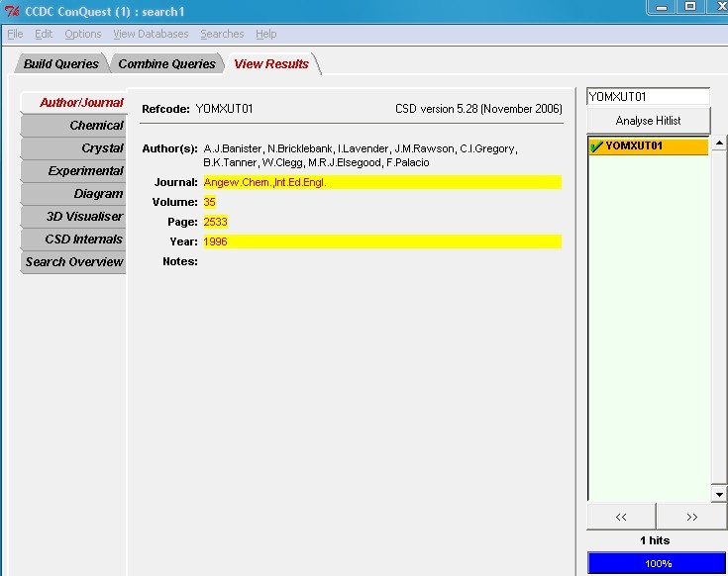Select the YOMXUT01 hit in list

pos(648,145)
